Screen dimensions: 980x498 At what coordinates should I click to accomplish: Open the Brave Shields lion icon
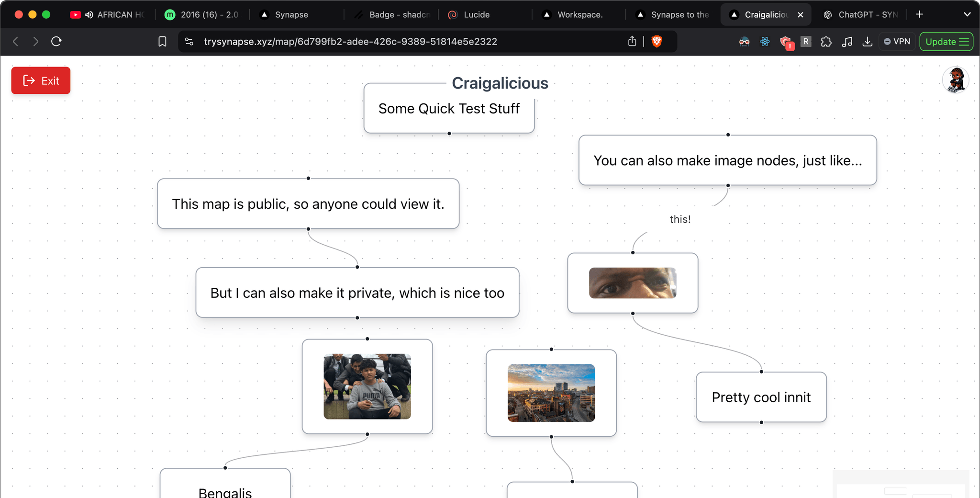pos(657,42)
